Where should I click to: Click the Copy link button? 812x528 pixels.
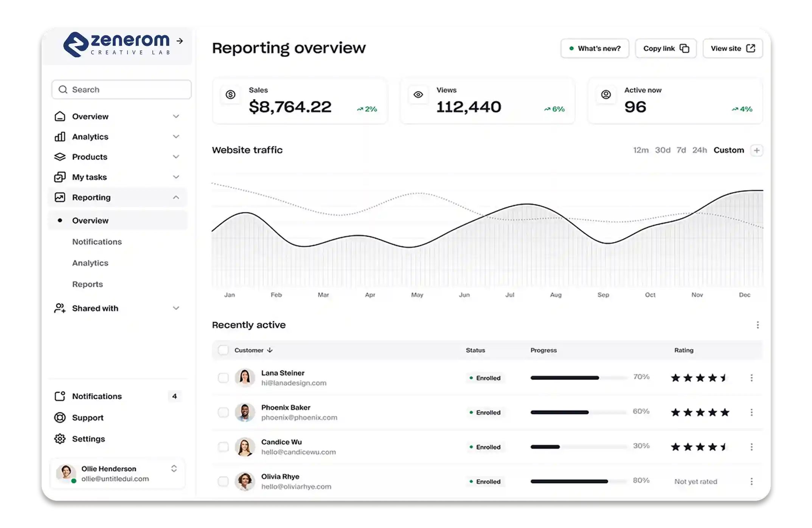(666, 48)
